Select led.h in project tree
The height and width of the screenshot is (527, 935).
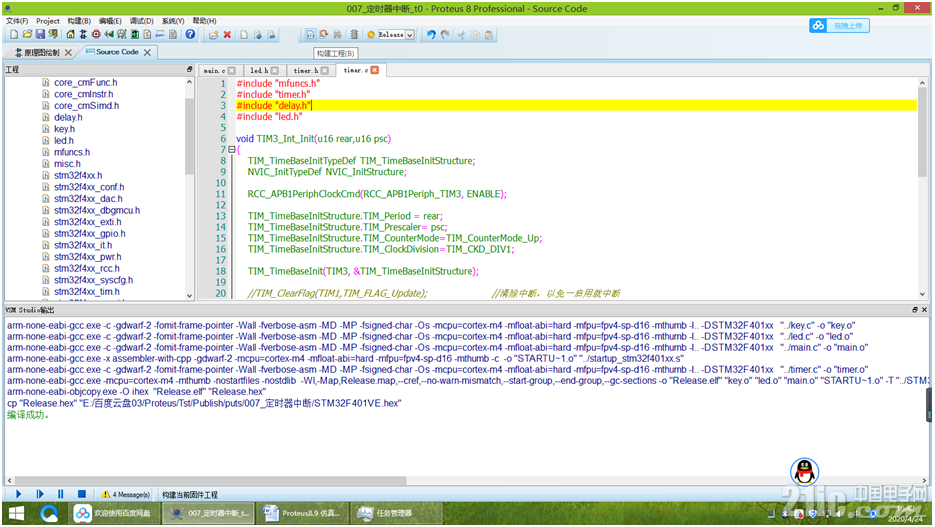click(64, 141)
